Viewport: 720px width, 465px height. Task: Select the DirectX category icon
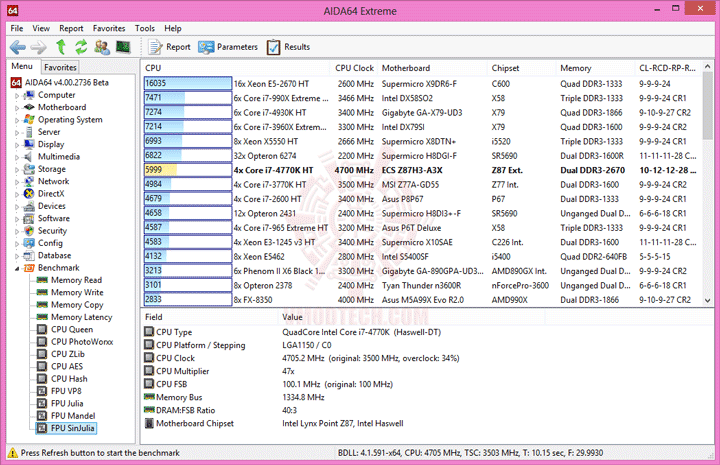(x=29, y=194)
